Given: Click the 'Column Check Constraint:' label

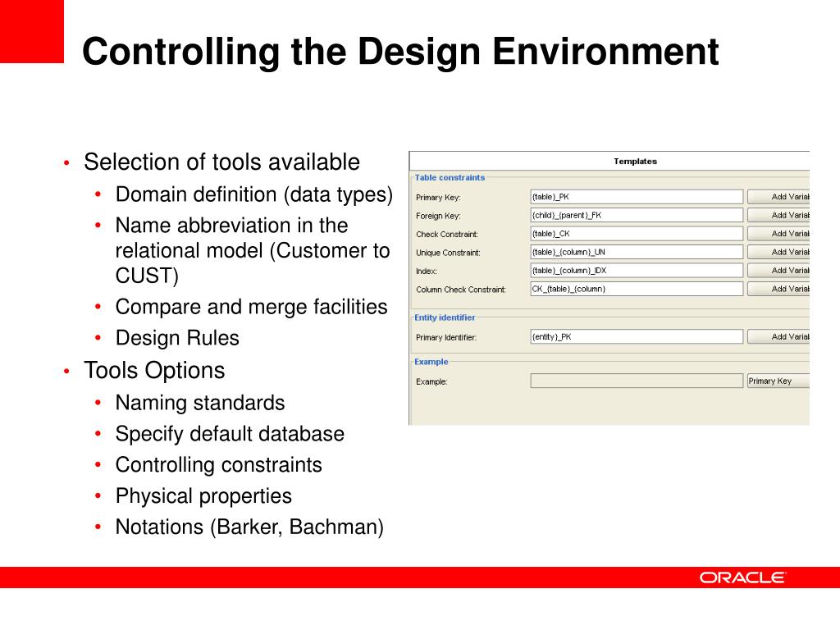Looking at the screenshot, I should point(461,290).
